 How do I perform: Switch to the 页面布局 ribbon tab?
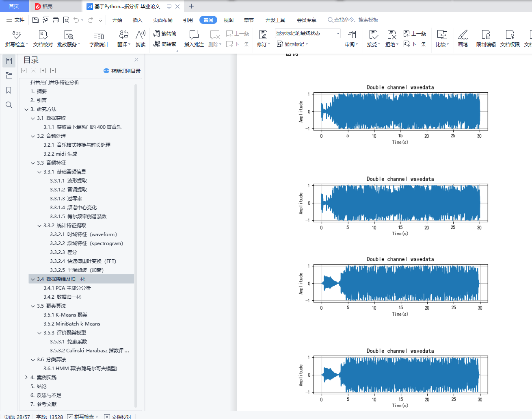[x=163, y=20]
